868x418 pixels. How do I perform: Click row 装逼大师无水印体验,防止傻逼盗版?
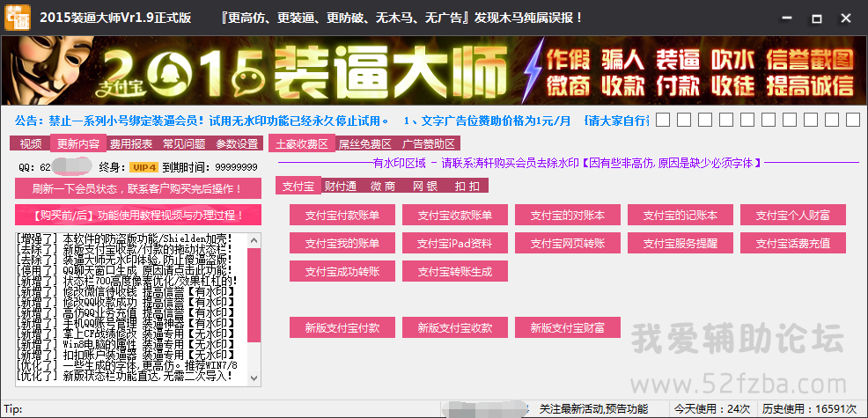pyautogui.click(x=125, y=259)
